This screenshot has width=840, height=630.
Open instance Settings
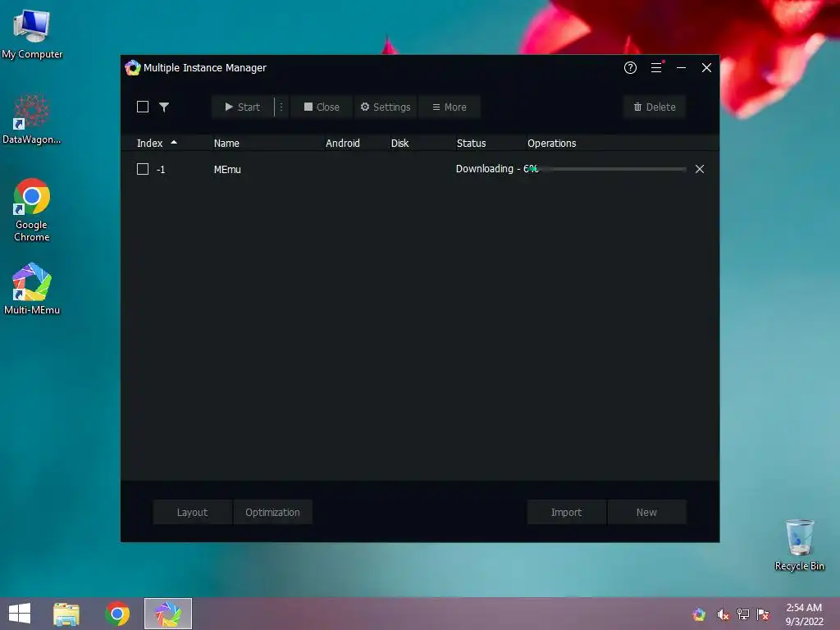click(x=386, y=107)
